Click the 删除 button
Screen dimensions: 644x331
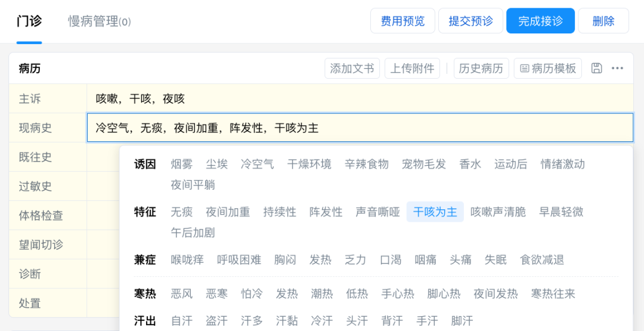(603, 21)
